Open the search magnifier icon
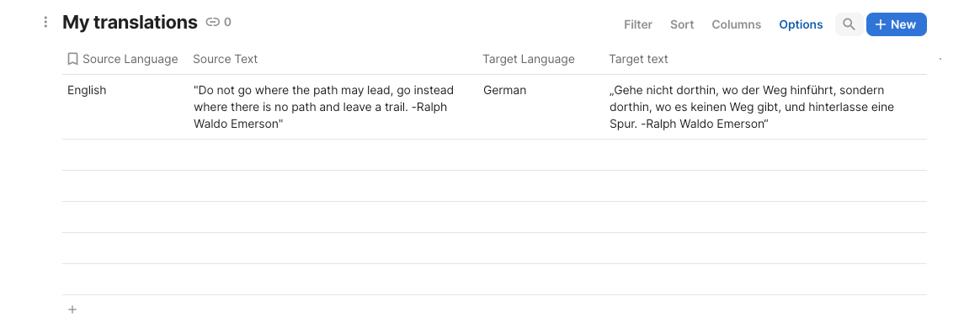The height and width of the screenshot is (328, 980). pos(849,24)
